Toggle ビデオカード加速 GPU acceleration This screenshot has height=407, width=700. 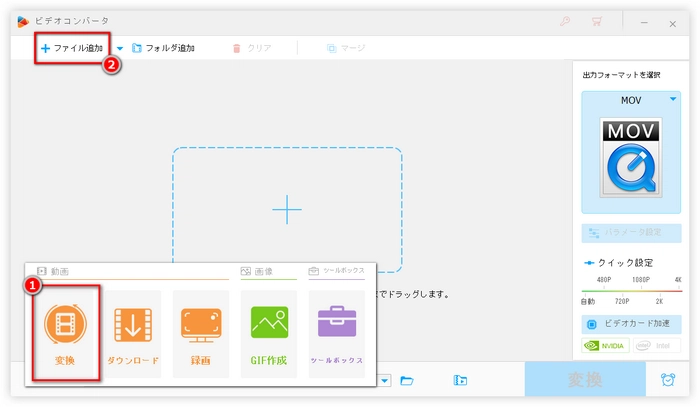click(x=631, y=324)
